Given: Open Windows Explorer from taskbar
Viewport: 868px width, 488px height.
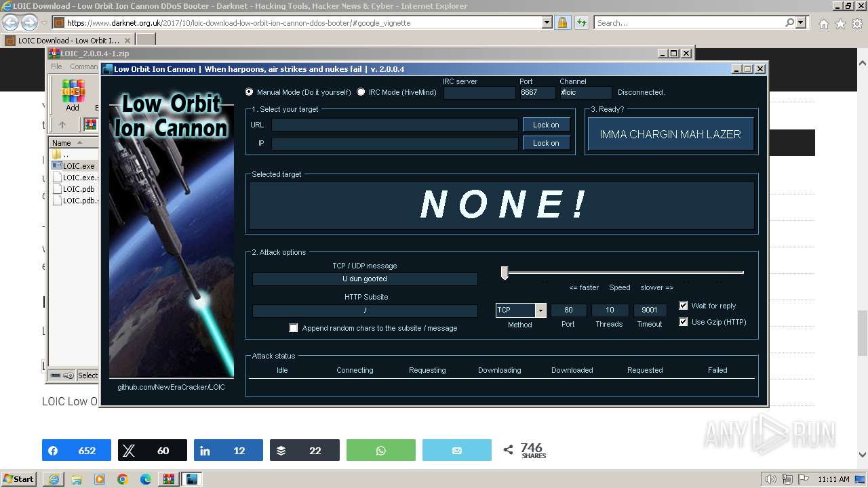Looking at the screenshot, I should click(x=76, y=479).
